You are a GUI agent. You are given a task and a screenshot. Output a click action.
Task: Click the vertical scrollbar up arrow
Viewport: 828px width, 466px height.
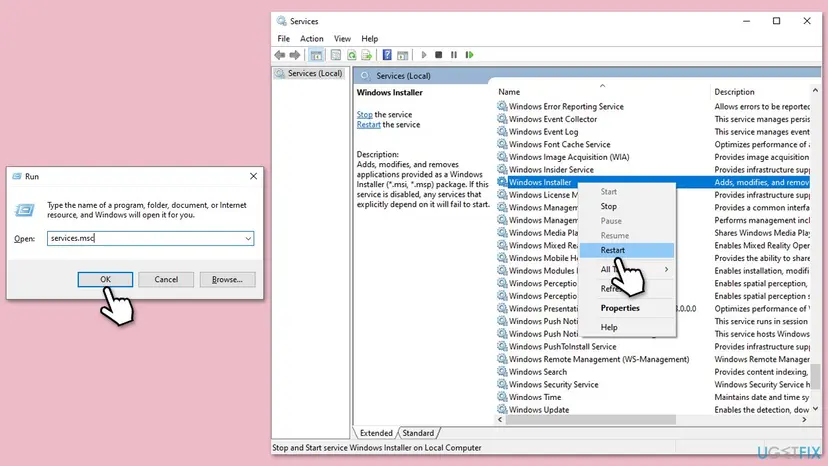(x=816, y=91)
